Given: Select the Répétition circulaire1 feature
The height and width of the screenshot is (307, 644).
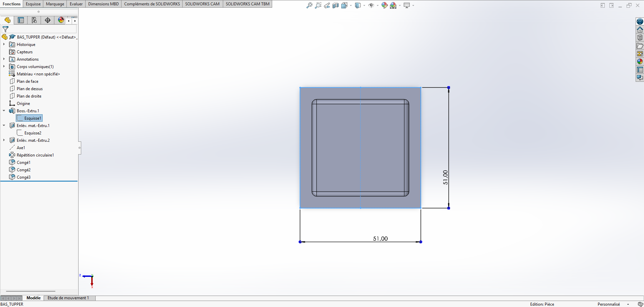Looking at the screenshot, I should pos(35,155).
